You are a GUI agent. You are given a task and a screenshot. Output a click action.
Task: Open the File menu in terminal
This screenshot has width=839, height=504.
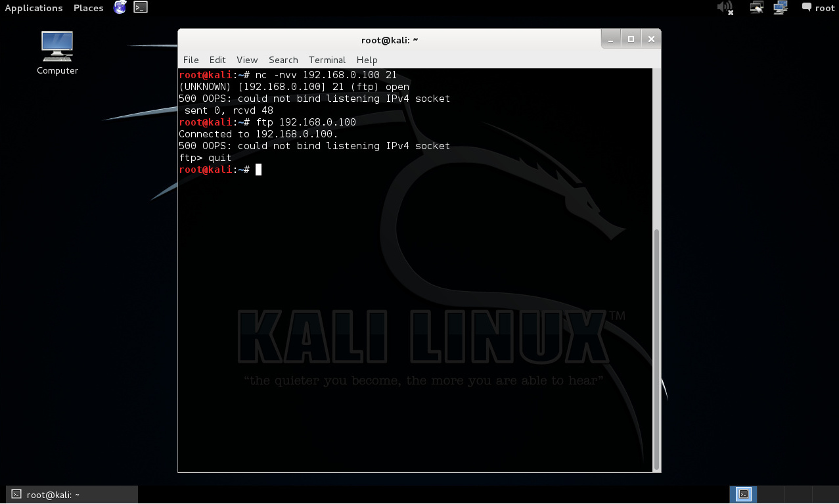tap(191, 60)
